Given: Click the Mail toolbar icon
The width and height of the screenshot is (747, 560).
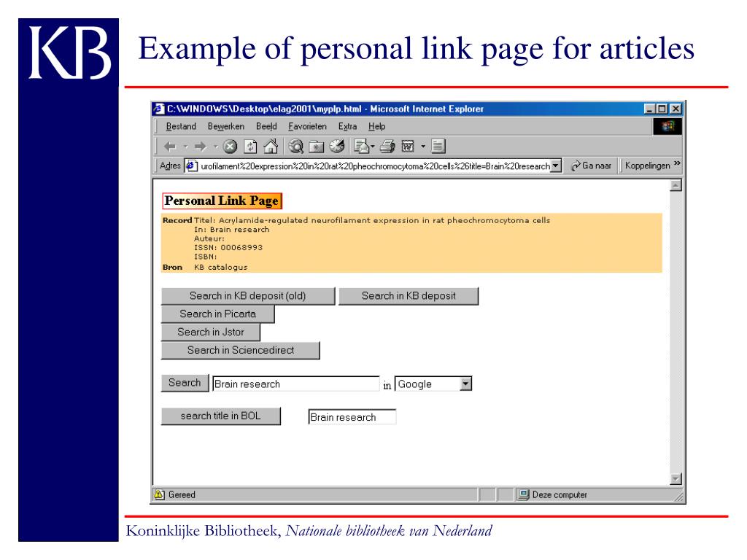Looking at the screenshot, I should 362,146.
